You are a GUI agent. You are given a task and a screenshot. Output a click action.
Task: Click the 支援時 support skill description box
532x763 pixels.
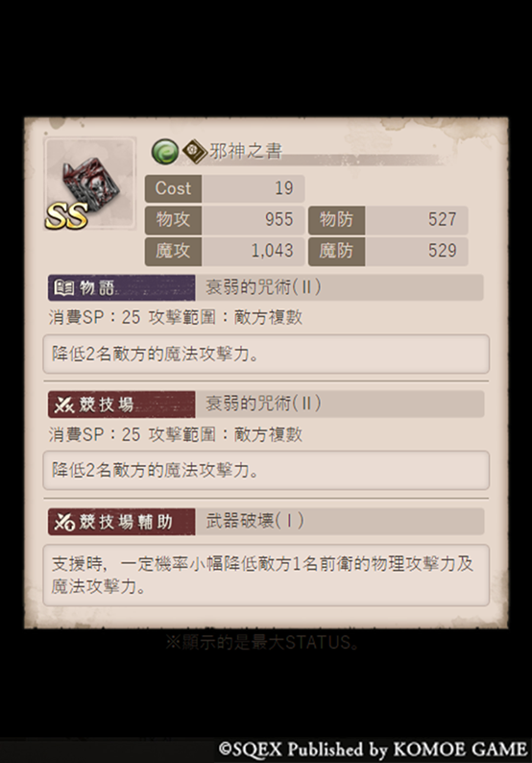click(266, 576)
